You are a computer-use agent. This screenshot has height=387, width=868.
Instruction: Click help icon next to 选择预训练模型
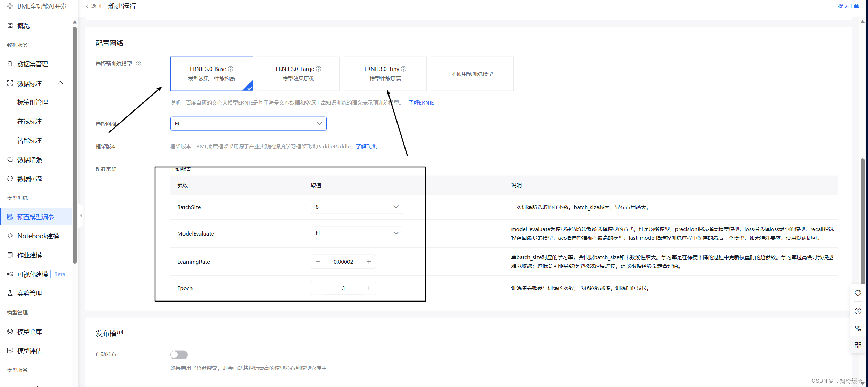click(138, 64)
